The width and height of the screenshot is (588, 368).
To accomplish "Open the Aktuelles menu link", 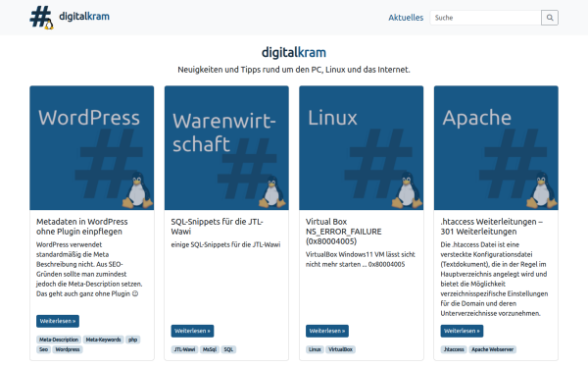I will 406,18.
